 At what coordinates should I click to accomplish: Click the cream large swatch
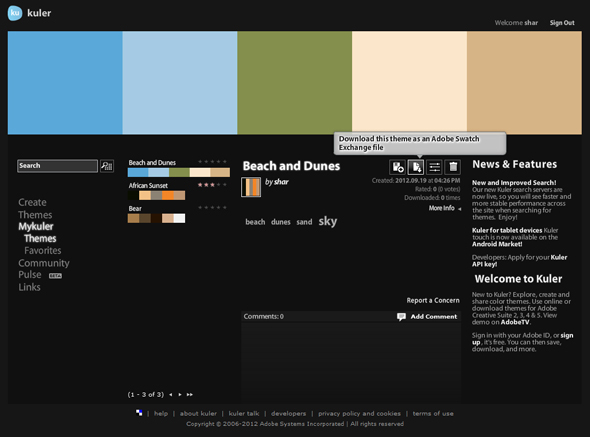click(x=409, y=83)
